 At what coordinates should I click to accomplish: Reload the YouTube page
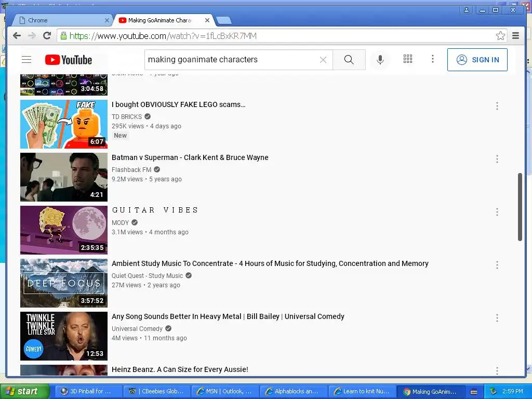(x=47, y=36)
